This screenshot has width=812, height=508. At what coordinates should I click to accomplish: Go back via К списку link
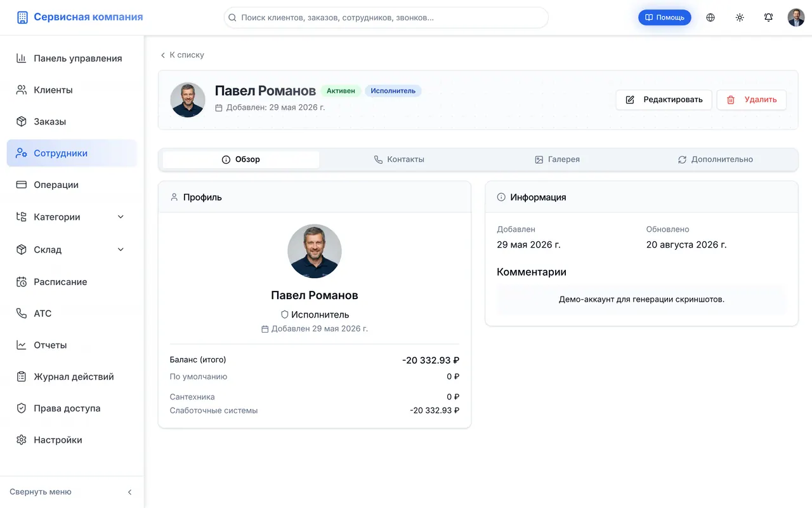tap(182, 55)
